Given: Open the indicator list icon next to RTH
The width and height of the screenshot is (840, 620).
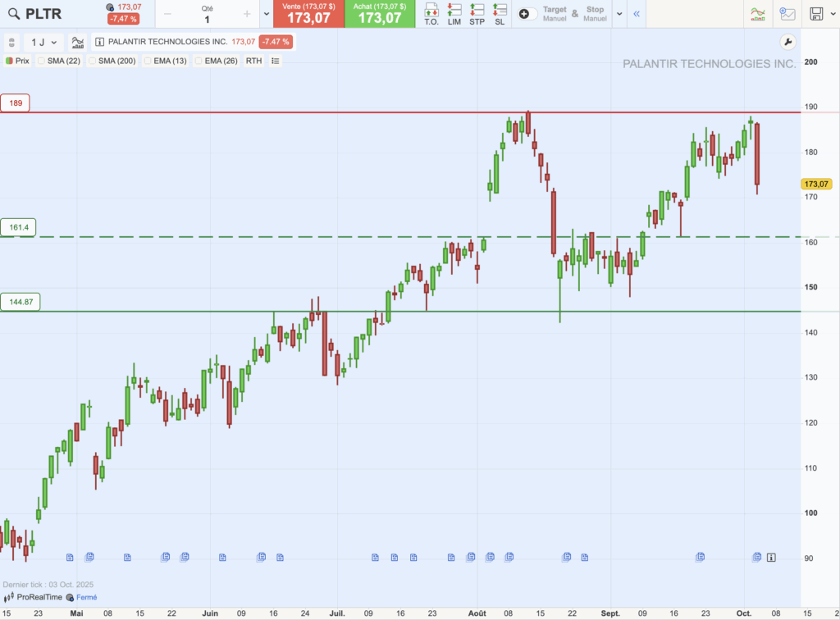Looking at the screenshot, I should (x=275, y=61).
